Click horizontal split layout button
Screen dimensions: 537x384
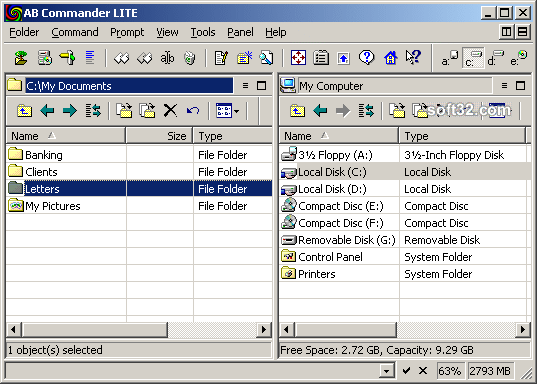coord(522,32)
